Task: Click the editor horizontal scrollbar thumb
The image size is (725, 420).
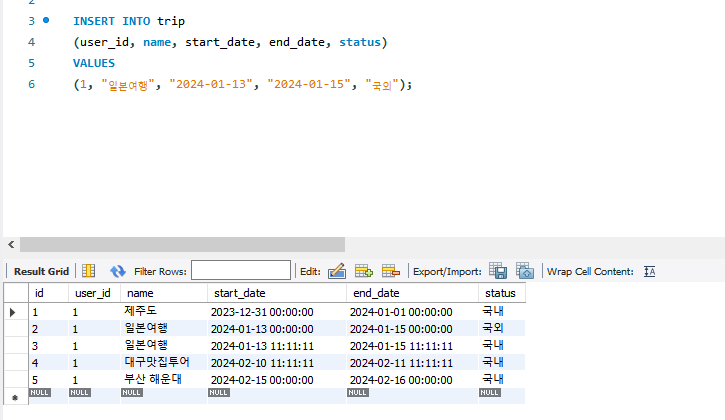Action: tap(182, 244)
